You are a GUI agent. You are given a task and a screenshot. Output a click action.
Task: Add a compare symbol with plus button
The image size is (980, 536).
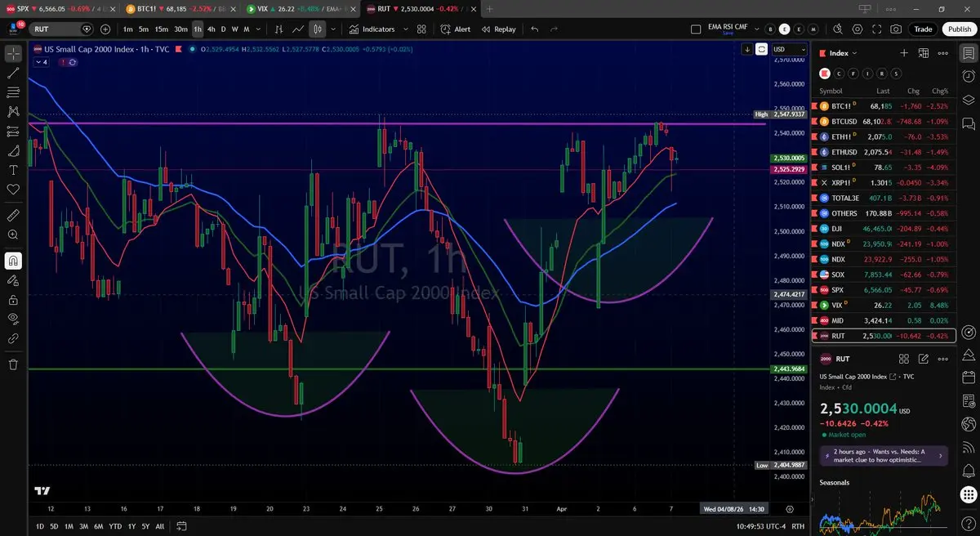105,29
